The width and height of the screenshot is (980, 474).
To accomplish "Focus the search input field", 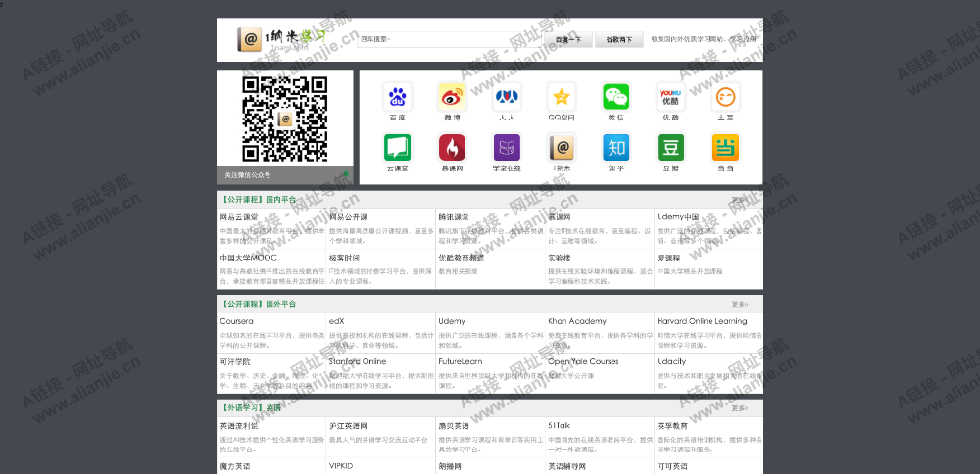I will 451,40.
